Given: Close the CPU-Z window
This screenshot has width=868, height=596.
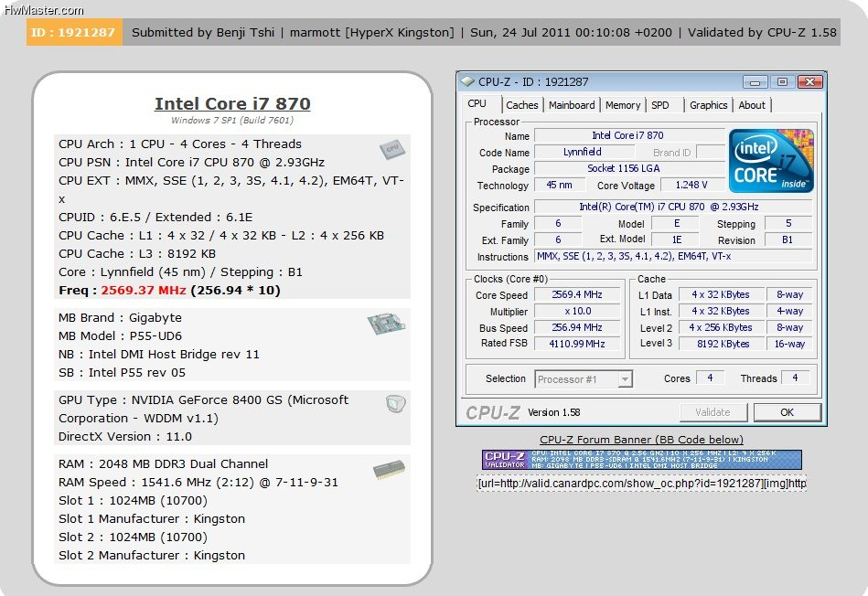Looking at the screenshot, I should tap(809, 82).
